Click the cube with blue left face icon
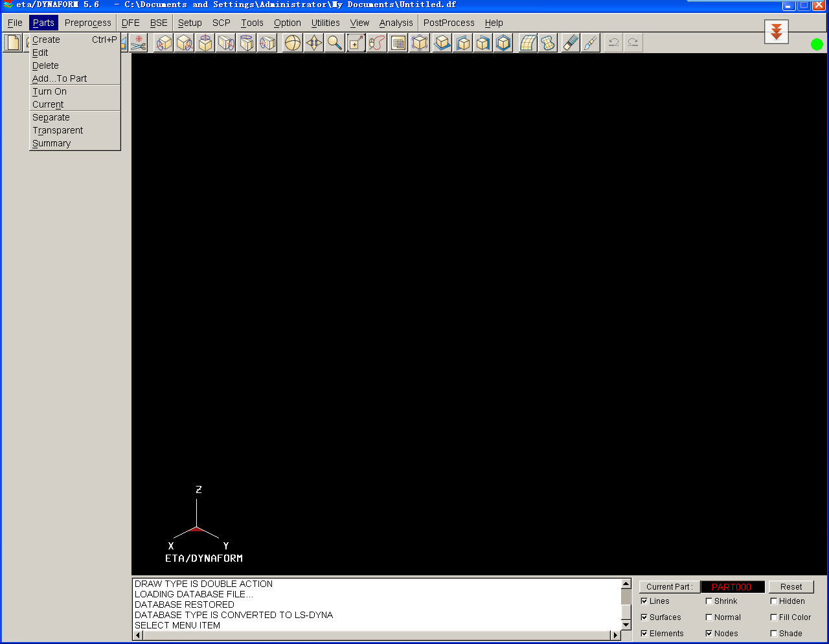The image size is (829, 644). click(463, 43)
